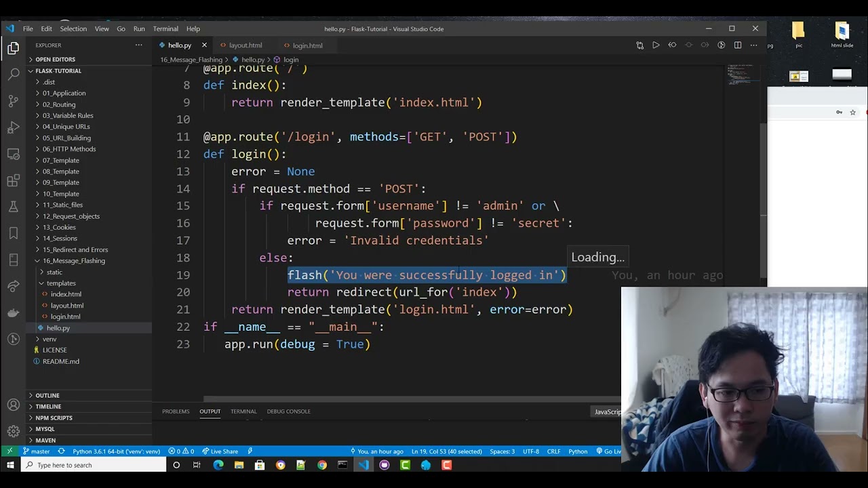The height and width of the screenshot is (488, 868).
Task: Open the Run and Debug view
Action: coord(14,127)
